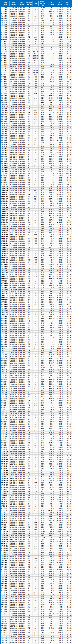Click the "Chênh lệch" column header
Viewport: 72px width, 644px height.
(x=67, y=3)
